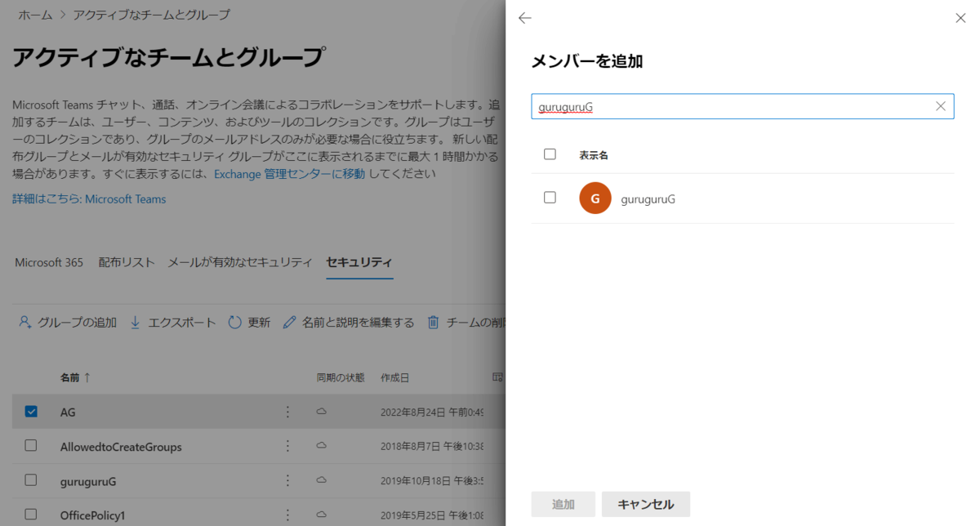This screenshot has width=980, height=526.
Task: Select the guruguruG result name in the panel
Action: [648, 198]
